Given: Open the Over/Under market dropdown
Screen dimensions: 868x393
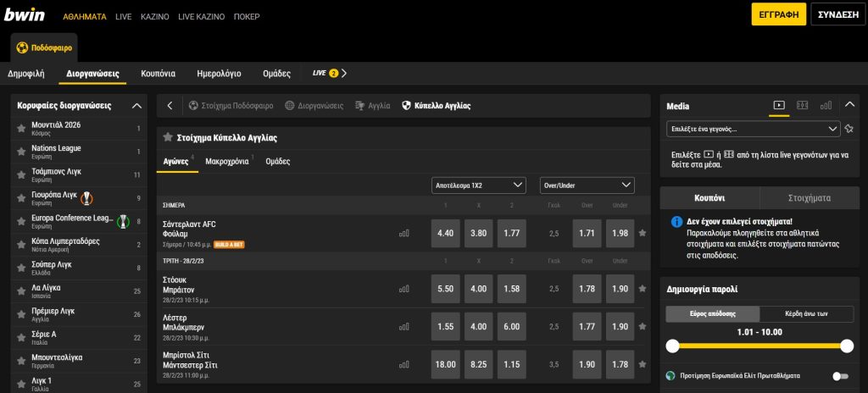Looking at the screenshot, I should [587, 185].
